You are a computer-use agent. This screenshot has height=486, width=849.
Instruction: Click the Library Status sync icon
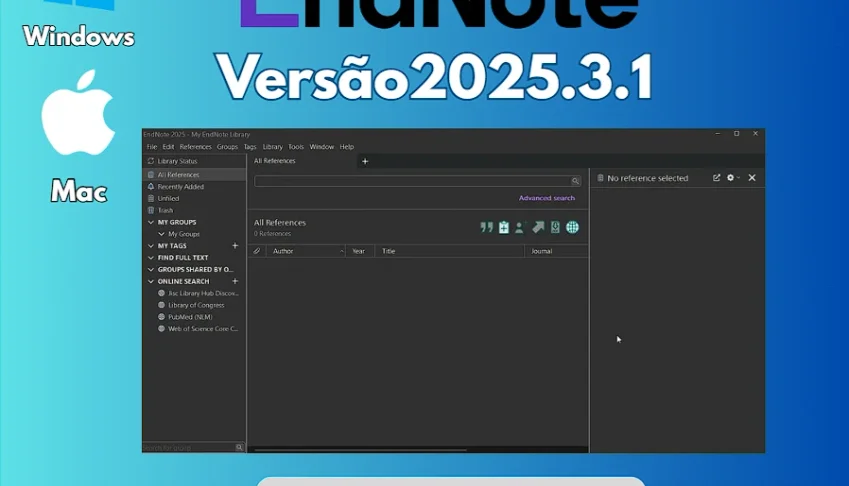[151, 161]
